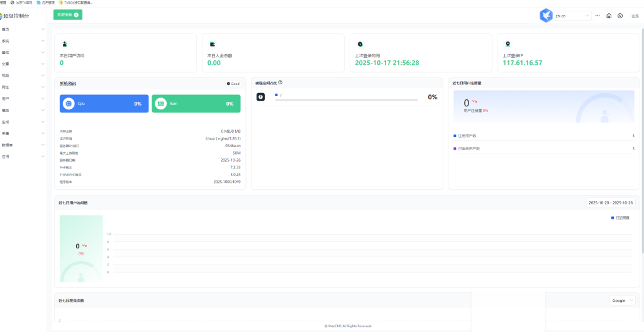Click the 2025-10-20 - 2025-10-26 date range field
Screen dimensions: 644x332
tap(610, 202)
